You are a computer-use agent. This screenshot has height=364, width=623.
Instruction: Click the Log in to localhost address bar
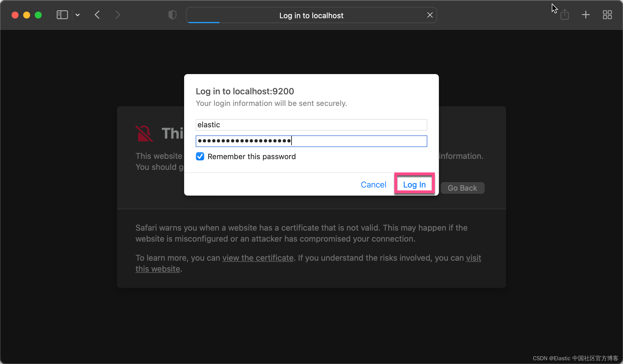pyautogui.click(x=311, y=15)
